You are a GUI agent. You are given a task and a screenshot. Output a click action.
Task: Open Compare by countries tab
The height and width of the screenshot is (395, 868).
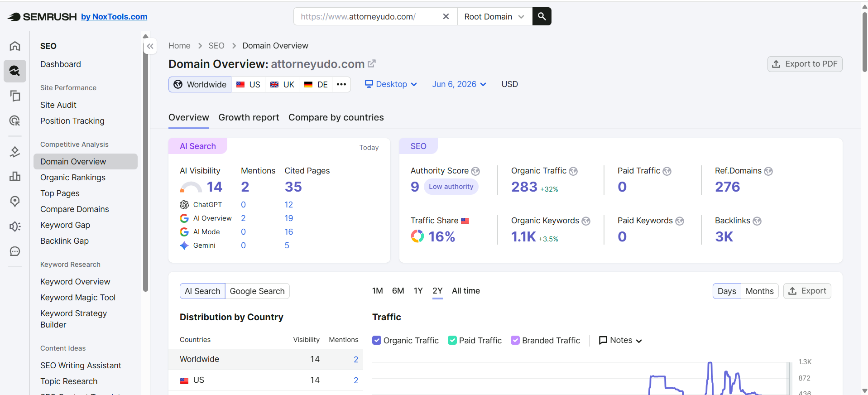pos(336,117)
